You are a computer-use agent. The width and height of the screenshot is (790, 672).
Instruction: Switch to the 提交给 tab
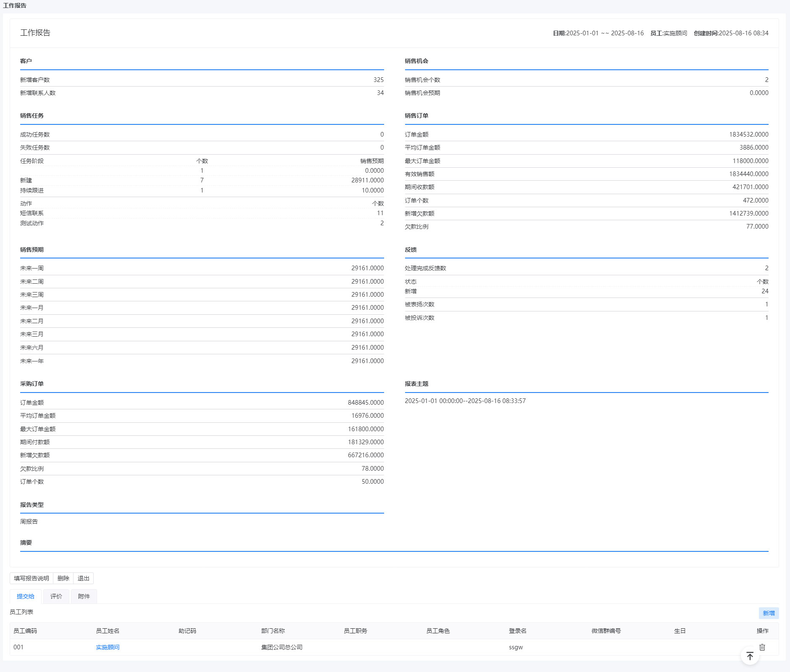point(26,596)
